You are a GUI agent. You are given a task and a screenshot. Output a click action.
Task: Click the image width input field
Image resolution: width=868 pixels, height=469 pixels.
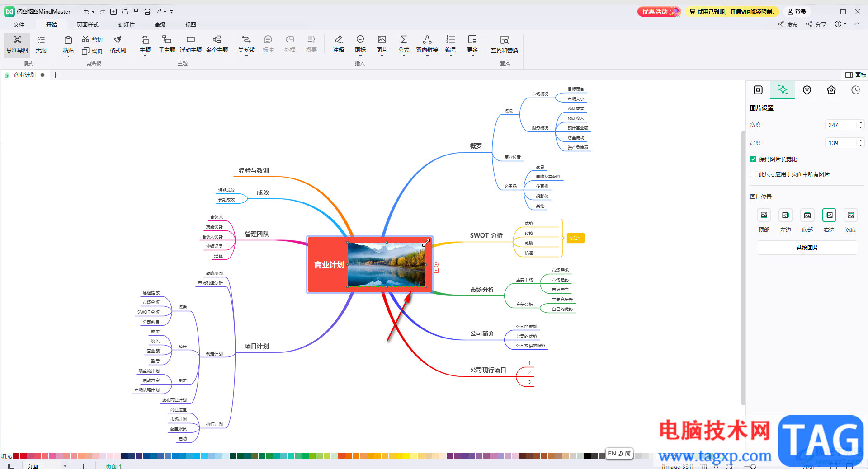point(841,125)
